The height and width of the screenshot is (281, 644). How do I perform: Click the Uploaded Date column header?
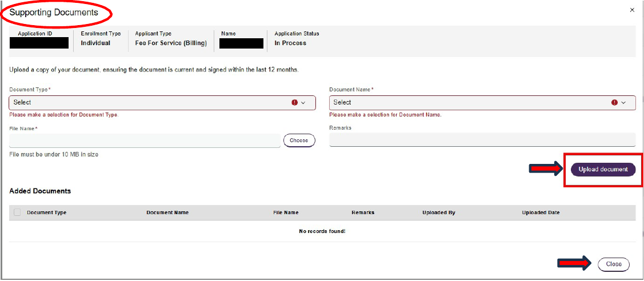coord(541,212)
